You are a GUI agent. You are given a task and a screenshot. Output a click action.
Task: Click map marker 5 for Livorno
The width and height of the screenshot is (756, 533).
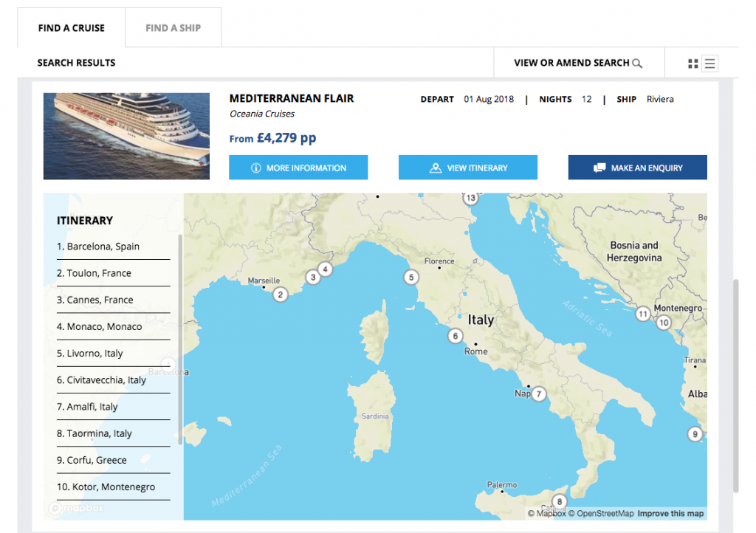click(x=410, y=277)
